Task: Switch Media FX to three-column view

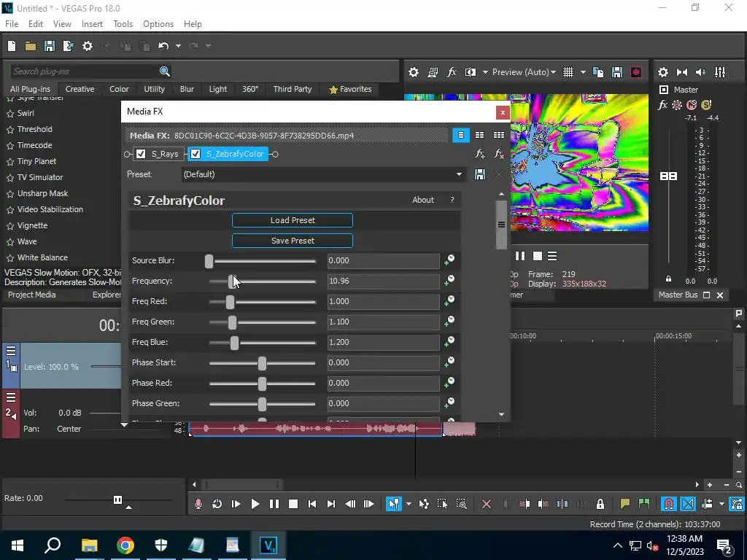Action: click(499, 135)
